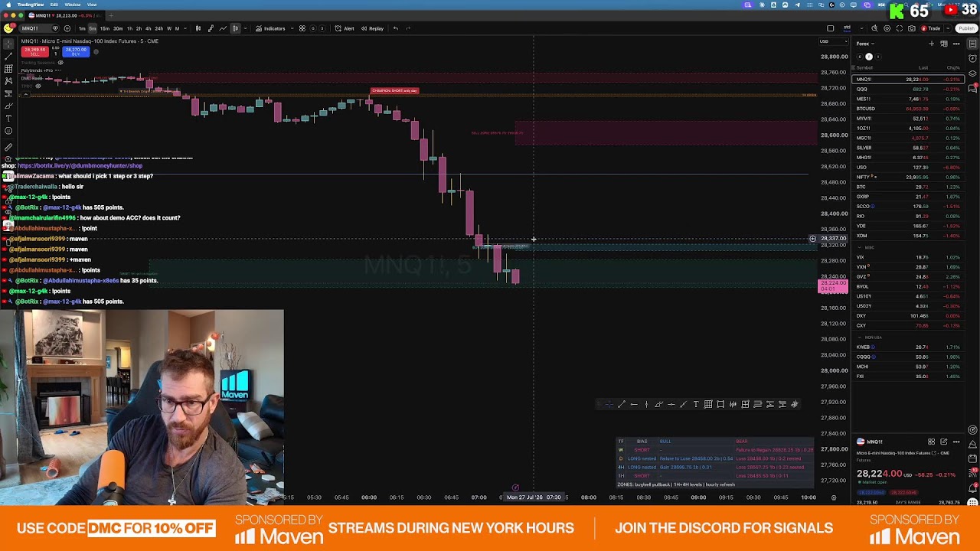Select the QQQ watchlist row

(906, 89)
